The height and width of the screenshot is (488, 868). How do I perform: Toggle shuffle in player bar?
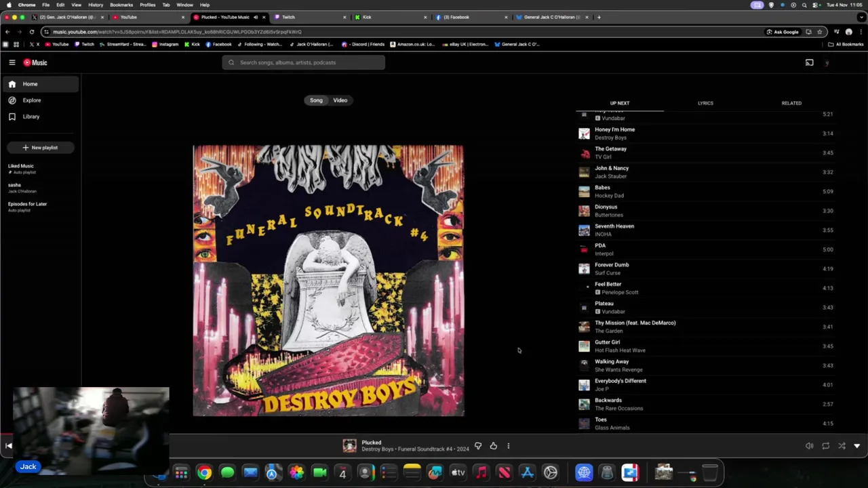tap(842, 446)
